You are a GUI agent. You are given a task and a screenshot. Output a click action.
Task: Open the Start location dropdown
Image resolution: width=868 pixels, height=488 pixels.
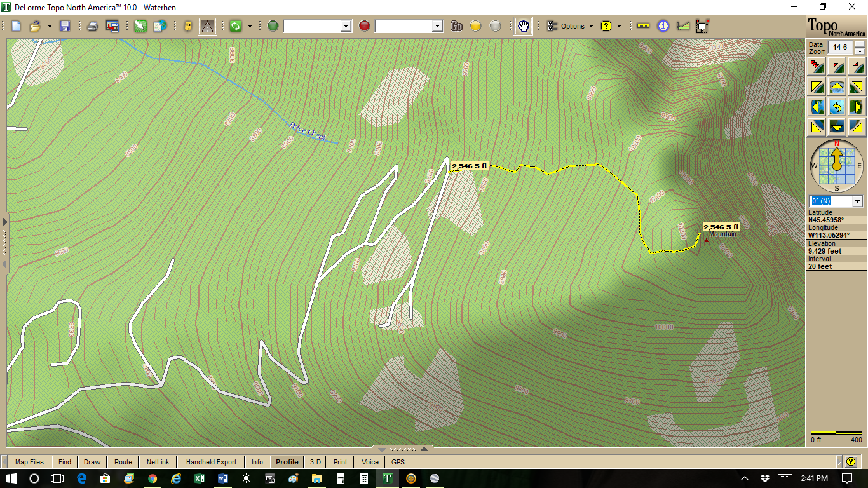[x=346, y=26]
